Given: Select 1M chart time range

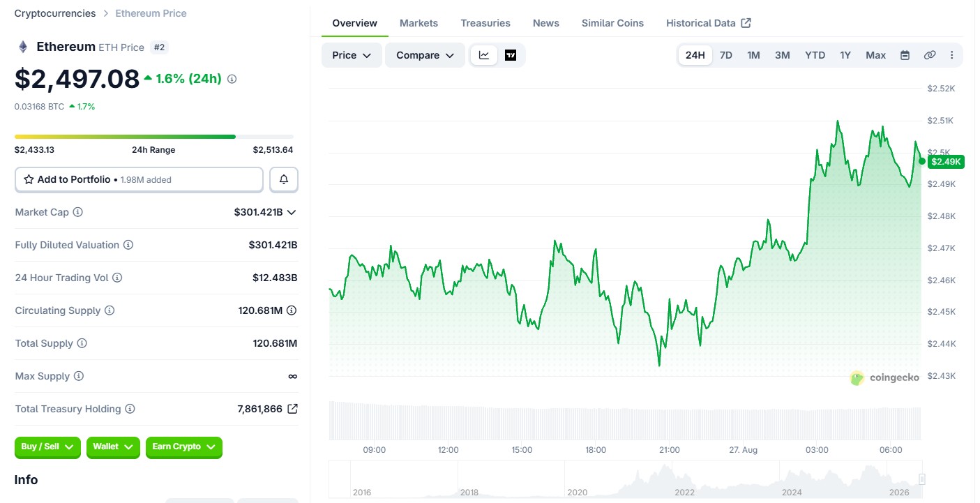Looking at the screenshot, I should tap(753, 55).
